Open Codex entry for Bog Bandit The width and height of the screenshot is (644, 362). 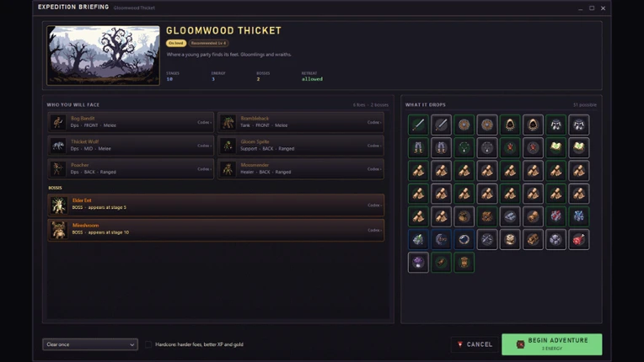204,122
